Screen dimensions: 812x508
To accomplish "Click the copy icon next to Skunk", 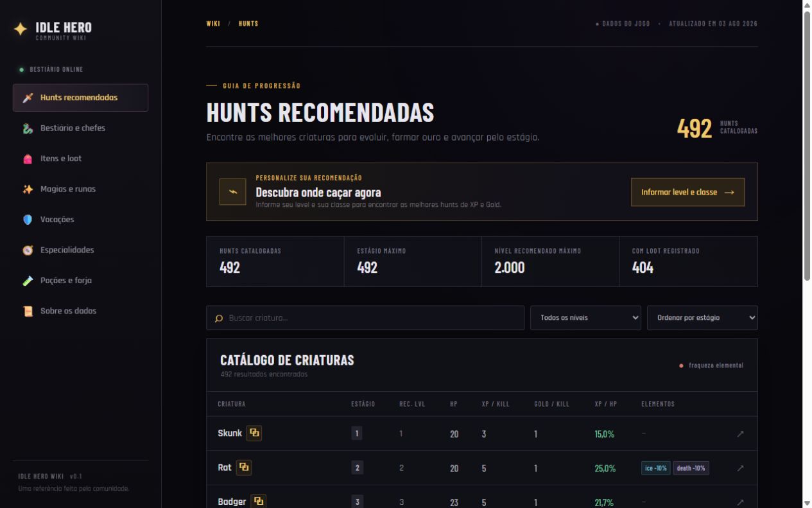I will (254, 434).
